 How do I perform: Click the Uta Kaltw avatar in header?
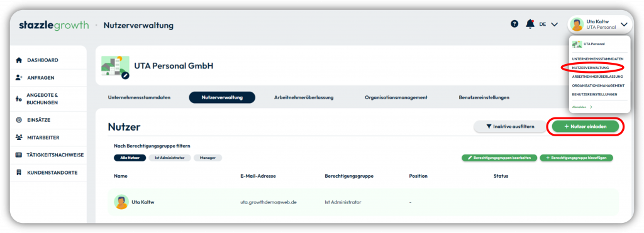pyautogui.click(x=577, y=24)
